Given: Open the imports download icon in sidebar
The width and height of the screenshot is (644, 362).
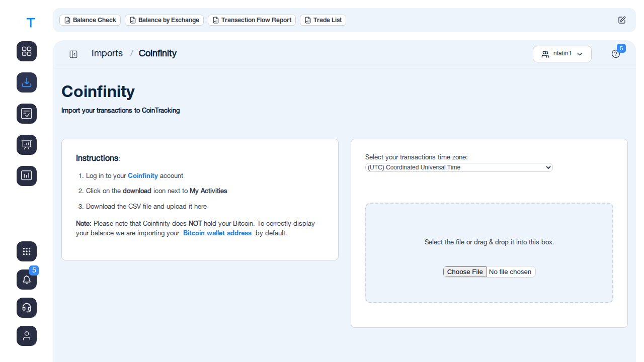Looking at the screenshot, I should click(x=27, y=82).
